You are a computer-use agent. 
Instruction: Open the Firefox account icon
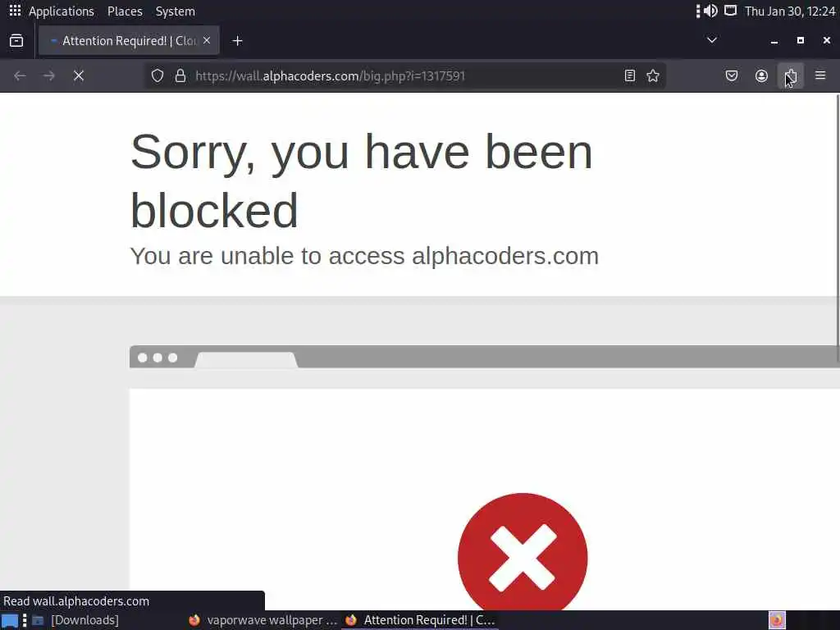(x=761, y=76)
